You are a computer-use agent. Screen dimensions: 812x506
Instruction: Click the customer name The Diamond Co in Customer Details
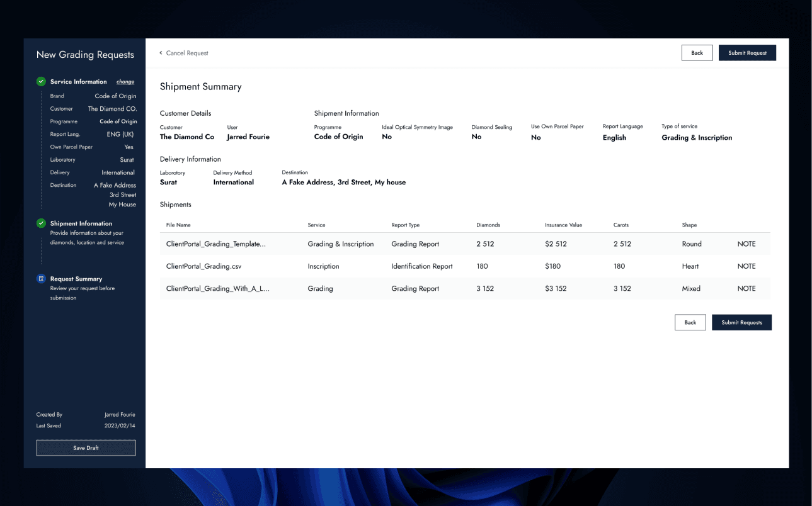(187, 137)
